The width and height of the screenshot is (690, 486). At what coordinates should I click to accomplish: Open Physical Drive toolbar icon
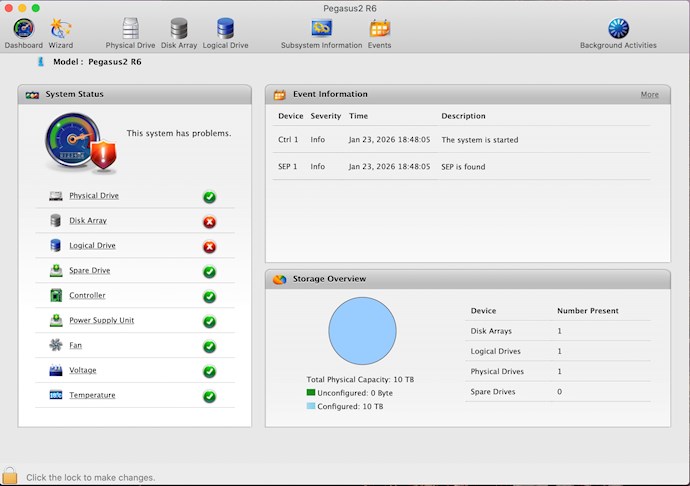pyautogui.click(x=131, y=29)
